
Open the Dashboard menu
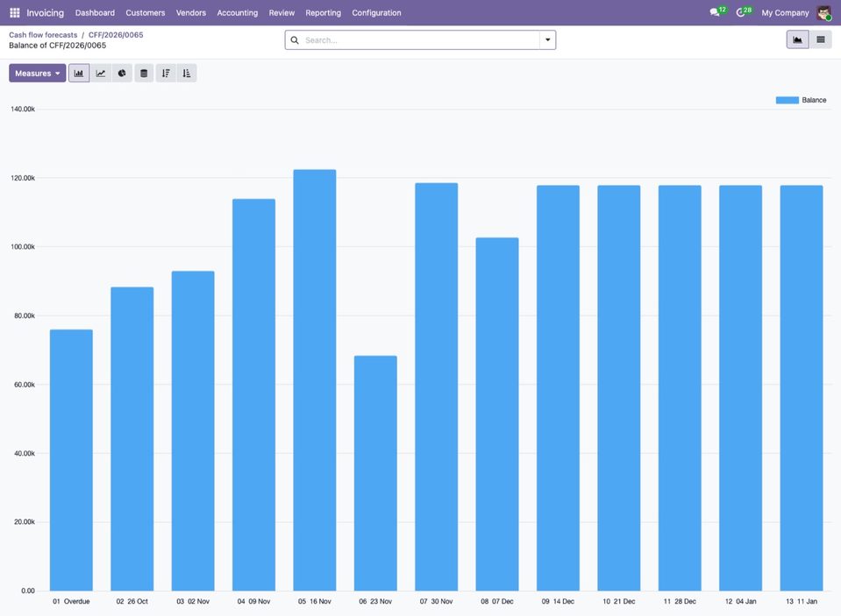tap(95, 13)
